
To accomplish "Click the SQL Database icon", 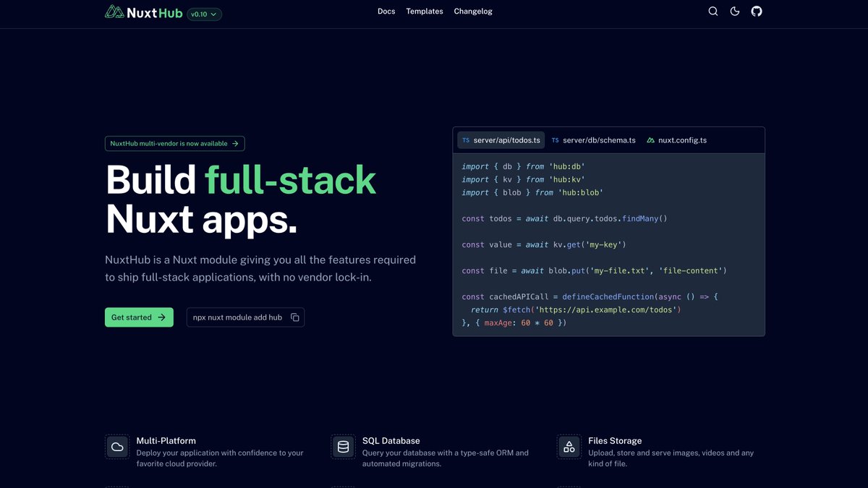I will point(343,447).
